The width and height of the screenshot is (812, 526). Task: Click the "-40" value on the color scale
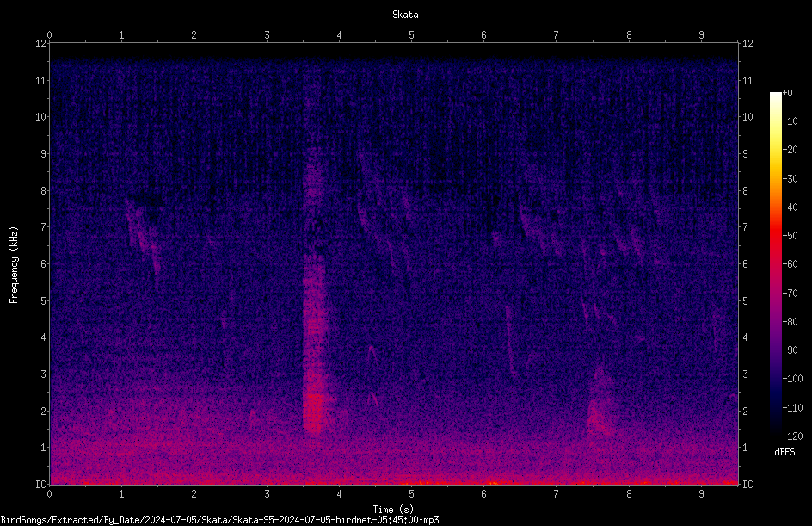click(x=790, y=207)
